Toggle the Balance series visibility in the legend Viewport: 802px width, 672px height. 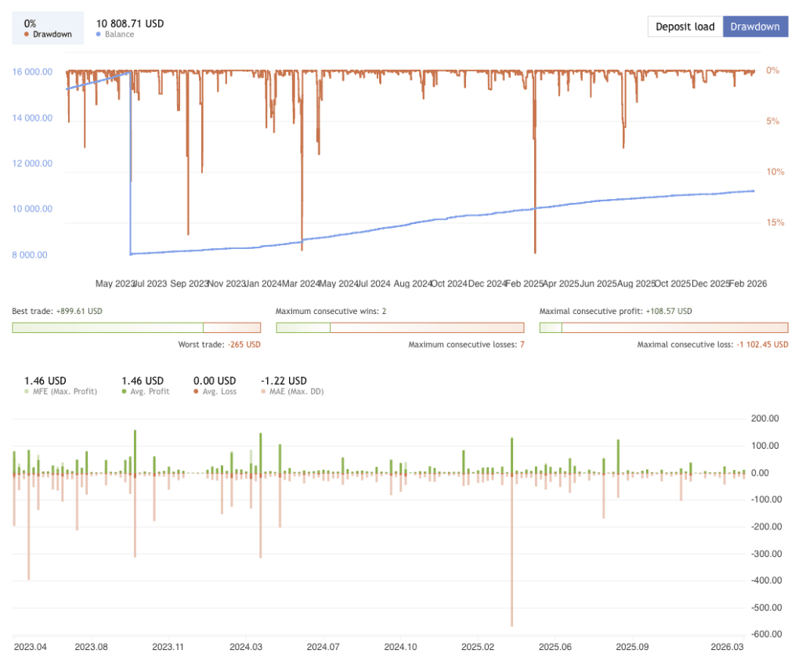tap(97, 34)
